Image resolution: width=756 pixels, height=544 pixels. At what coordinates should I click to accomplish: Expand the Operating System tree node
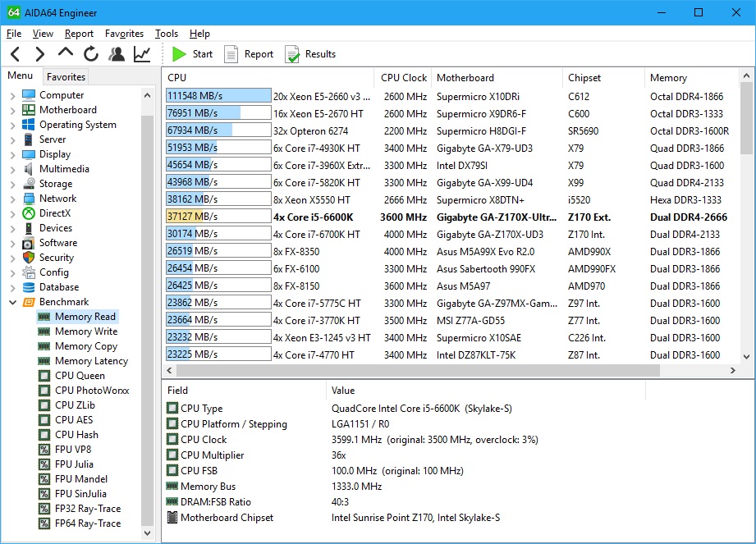13,125
